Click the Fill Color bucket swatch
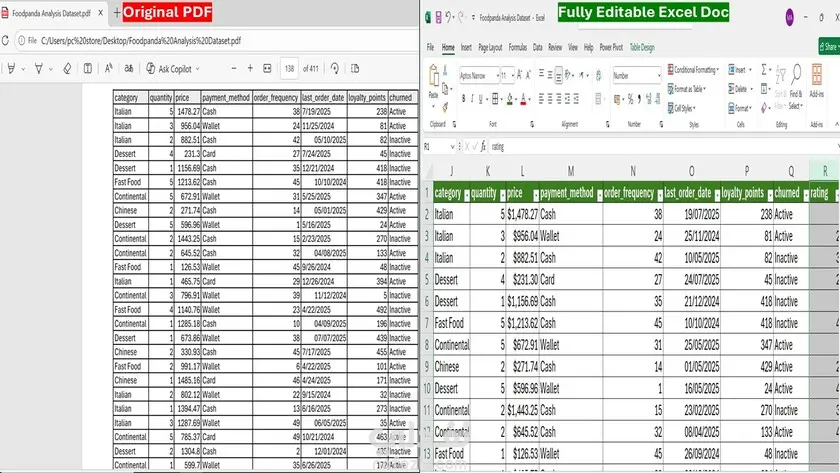The height and width of the screenshot is (473, 840). (x=509, y=99)
